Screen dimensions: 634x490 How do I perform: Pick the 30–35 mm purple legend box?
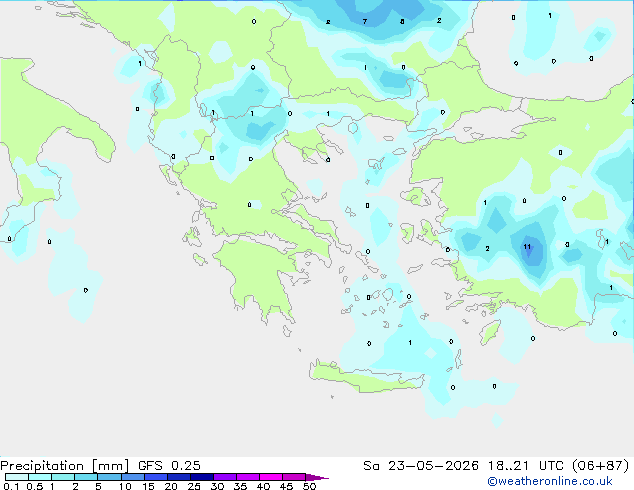coord(225,477)
